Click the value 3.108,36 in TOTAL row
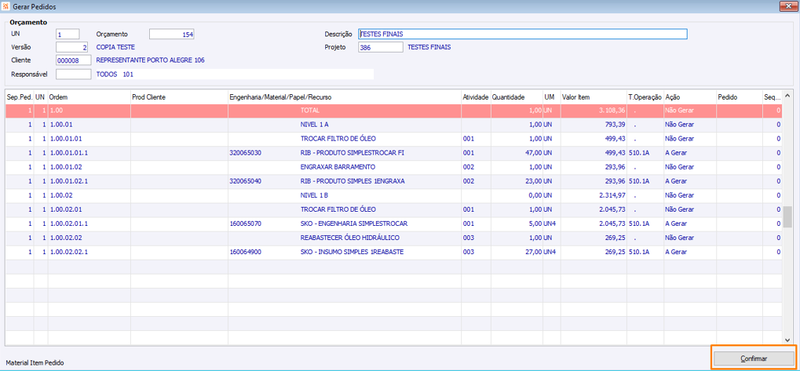 [x=593, y=110]
